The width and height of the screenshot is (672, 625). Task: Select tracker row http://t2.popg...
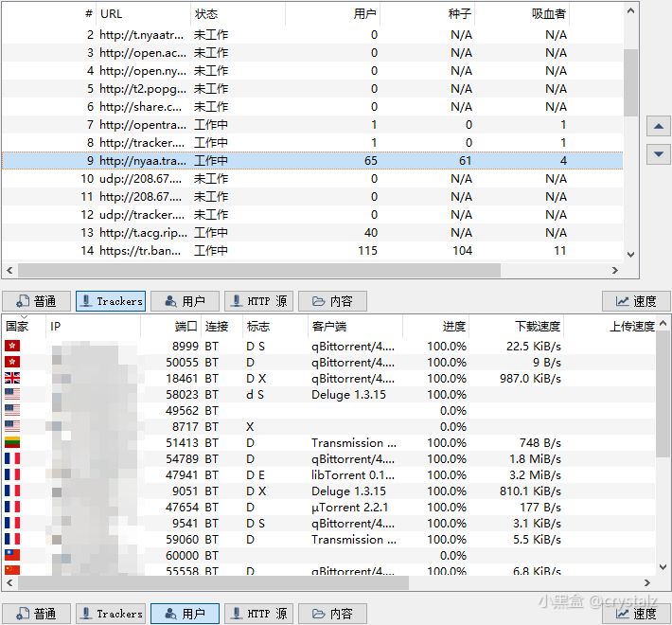312,89
